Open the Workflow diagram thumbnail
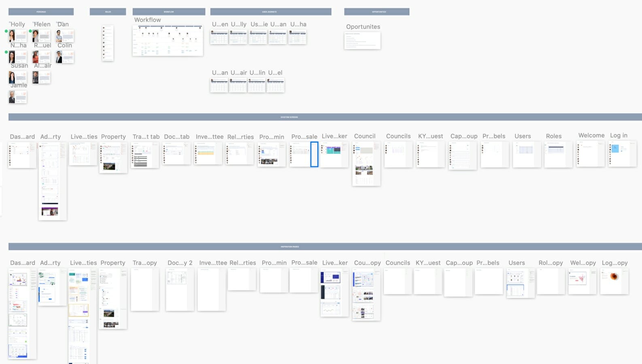 point(168,40)
